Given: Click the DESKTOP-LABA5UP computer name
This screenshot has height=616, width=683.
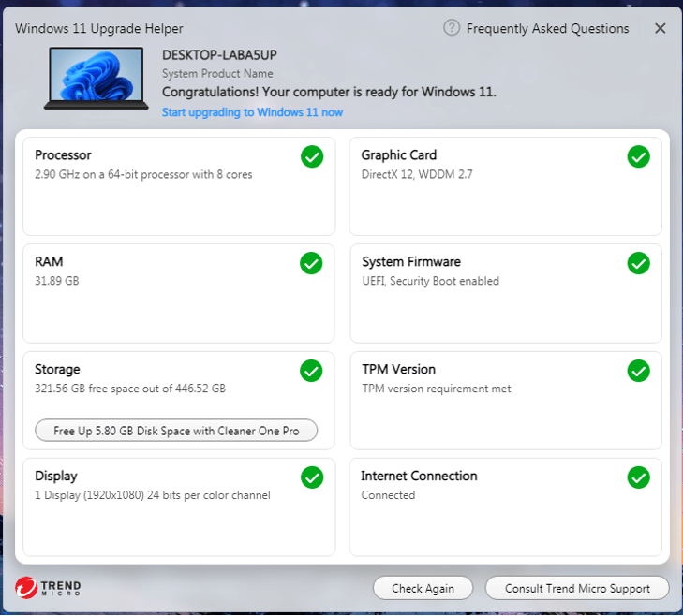Looking at the screenshot, I should 219,55.
